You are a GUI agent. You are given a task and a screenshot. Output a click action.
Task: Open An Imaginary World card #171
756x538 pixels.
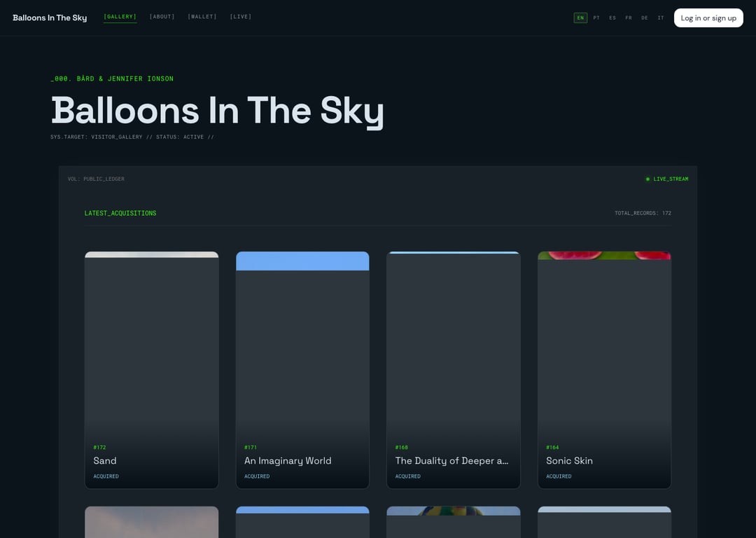(x=302, y=370)
